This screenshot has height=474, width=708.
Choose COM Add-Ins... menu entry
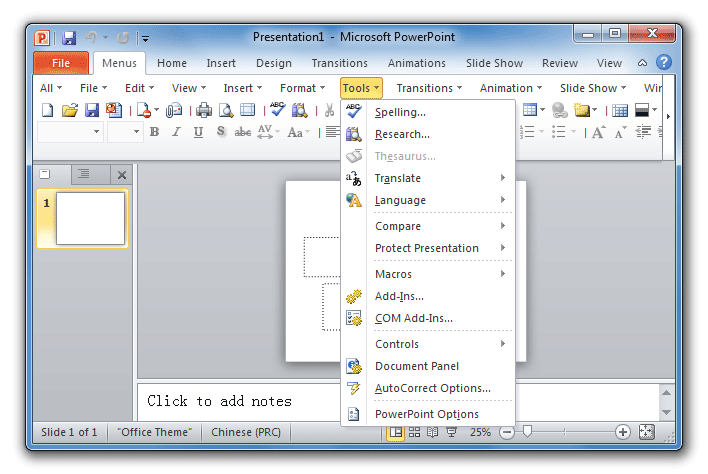[x=428, y=318]
